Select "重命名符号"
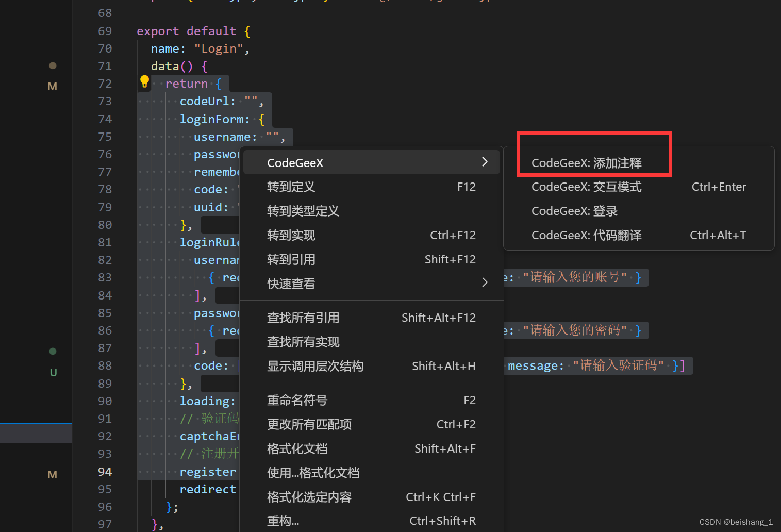Viewport: 781px width, 532px height. click(x=297, y=400)
